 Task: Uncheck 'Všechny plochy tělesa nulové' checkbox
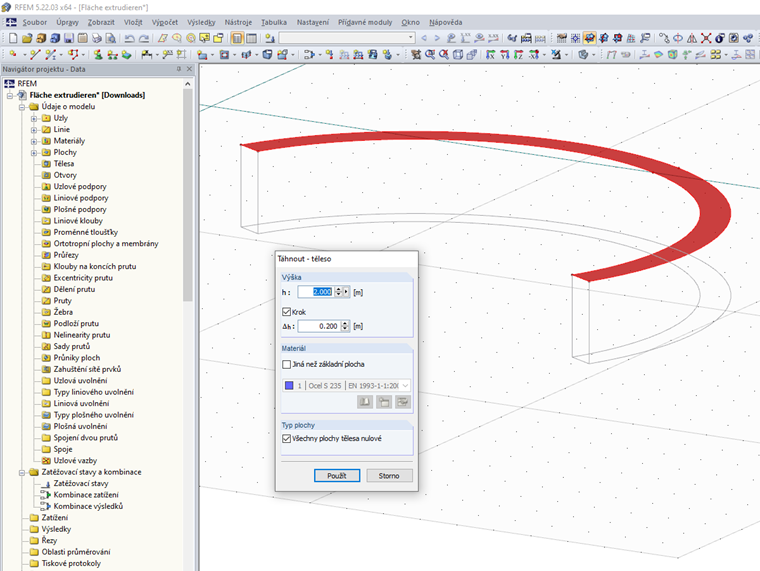(x=286, y=438)
